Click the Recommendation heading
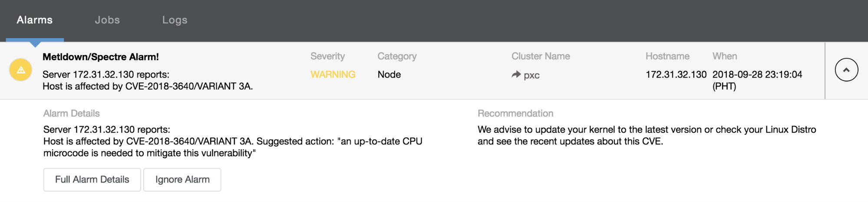The image size is (868, 202). tap(515, 114)
